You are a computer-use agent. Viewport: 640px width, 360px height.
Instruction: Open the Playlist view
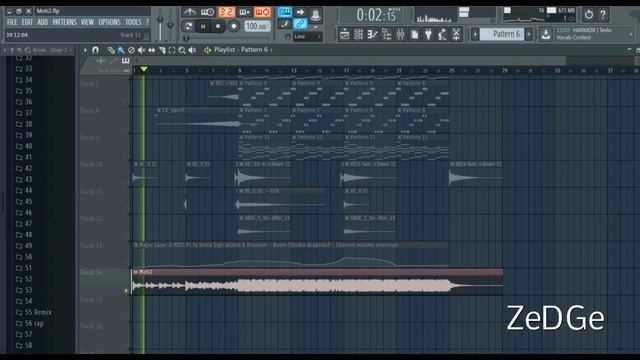click(x=344, y=35)
